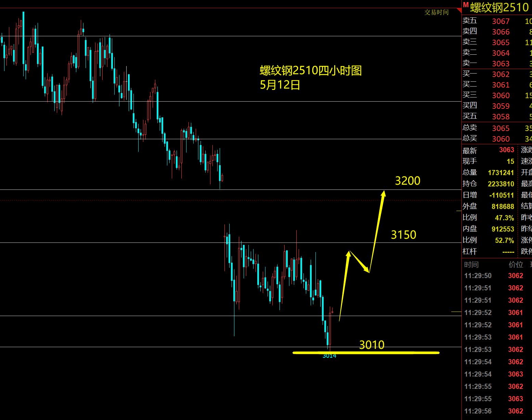Click the 持仓 value 2233810

[501, 184]
